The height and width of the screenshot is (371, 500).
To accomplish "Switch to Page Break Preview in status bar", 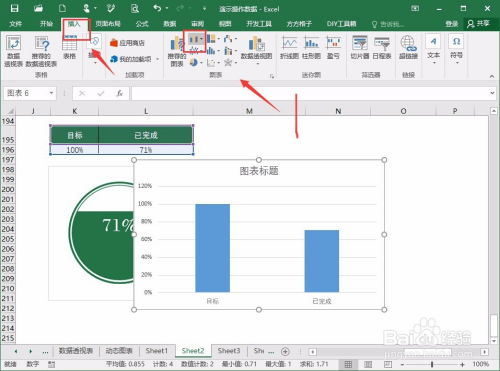I will tap(388, 364).
